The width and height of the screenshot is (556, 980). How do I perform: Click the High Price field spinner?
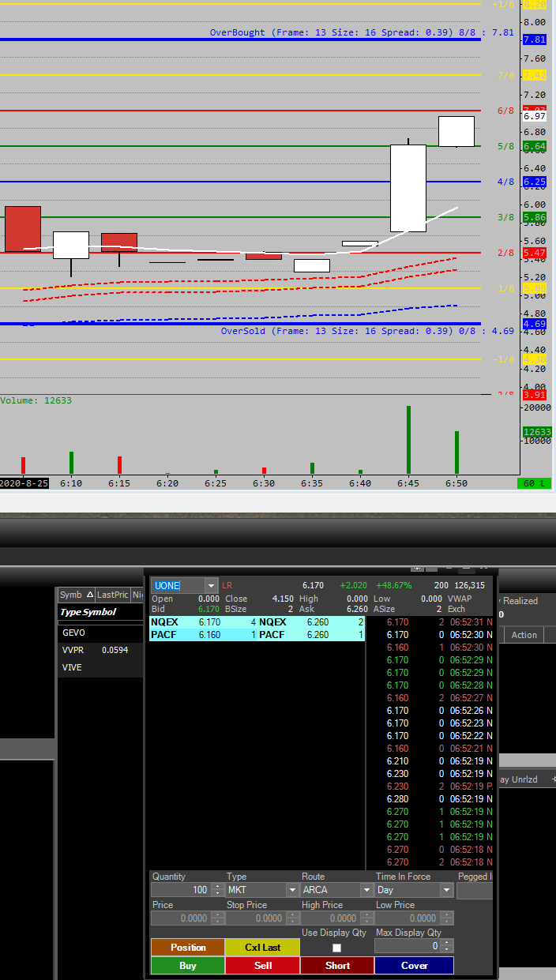366,918
